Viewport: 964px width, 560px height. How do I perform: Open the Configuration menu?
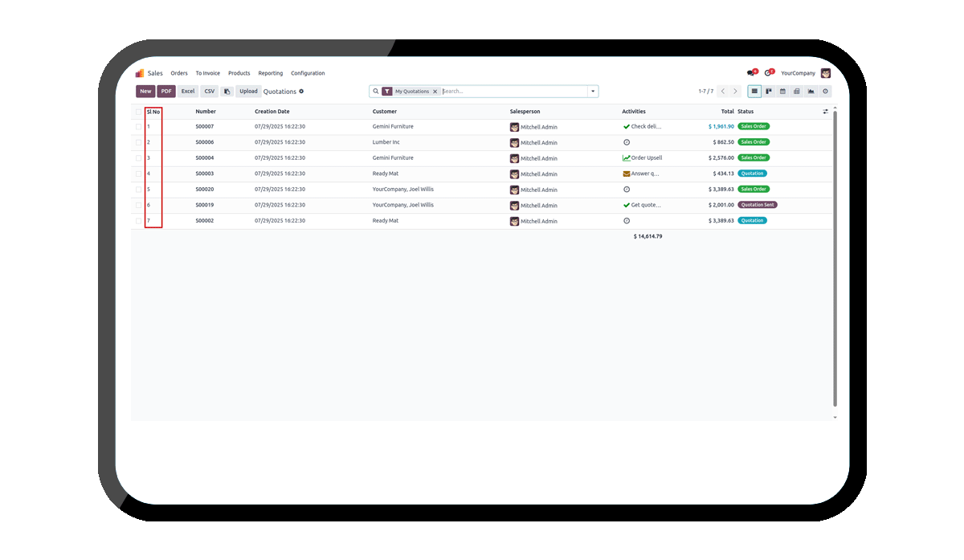(308, 73)
